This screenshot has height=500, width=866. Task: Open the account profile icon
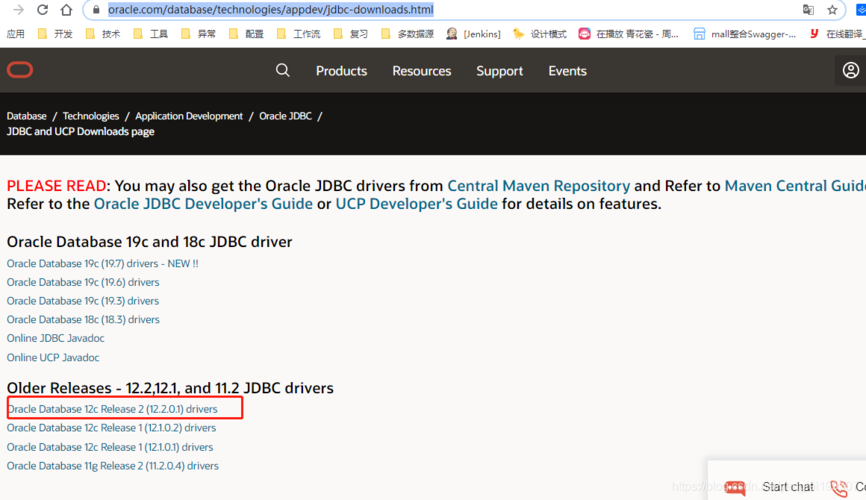tap(851, 70)
